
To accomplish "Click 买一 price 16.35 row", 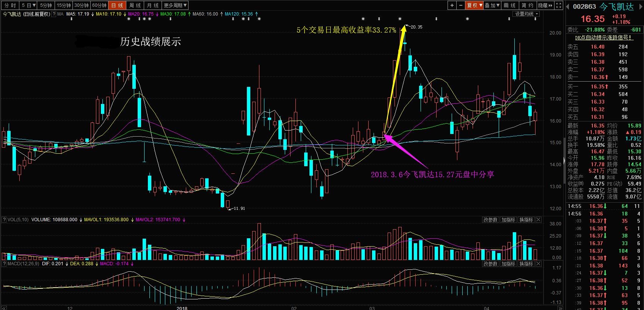I will coord(604,87).
